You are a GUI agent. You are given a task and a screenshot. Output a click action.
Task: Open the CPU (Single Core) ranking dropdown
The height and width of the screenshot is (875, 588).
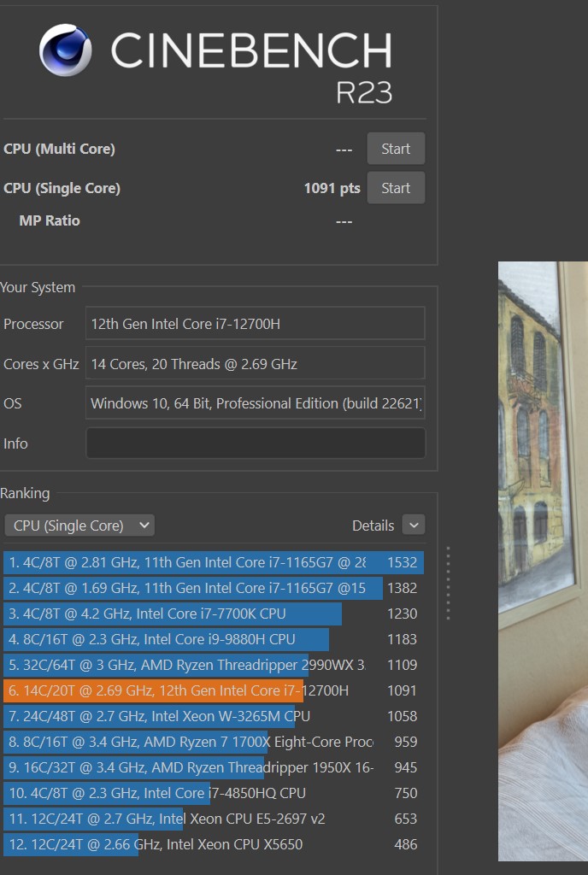79,526
